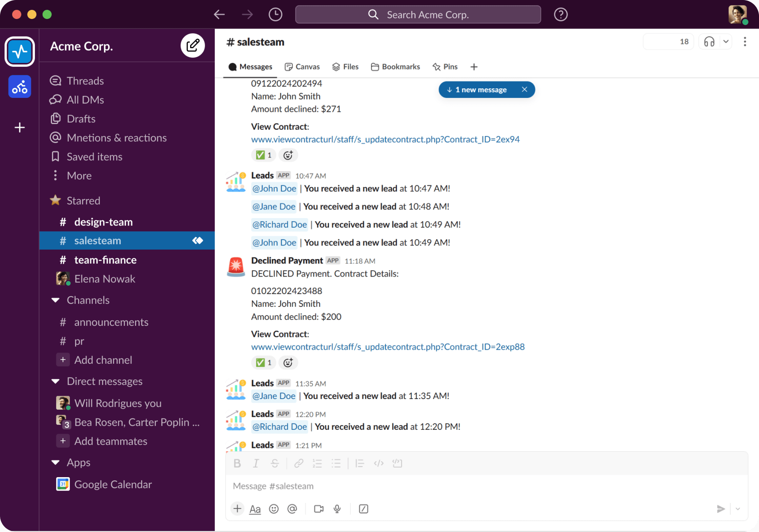This screenshot has height=532, width=759.
Task: Toggle code block formatting
Action: (397, 463)
